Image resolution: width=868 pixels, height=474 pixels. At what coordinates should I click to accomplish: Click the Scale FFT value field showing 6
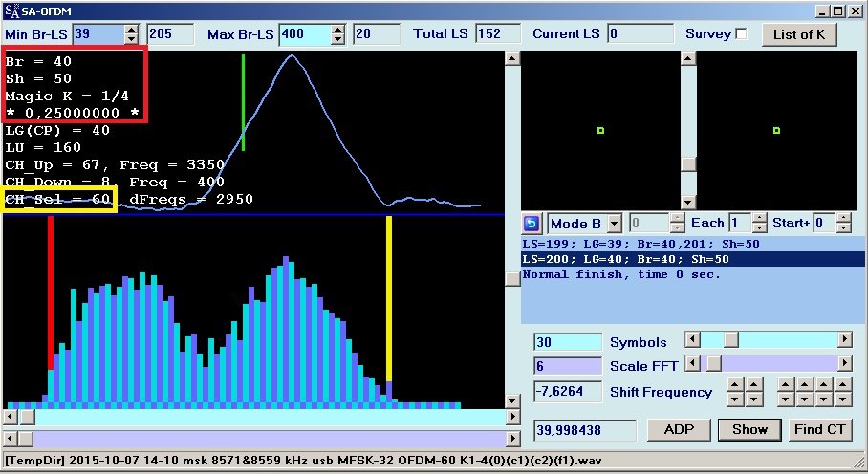[568, 366]
